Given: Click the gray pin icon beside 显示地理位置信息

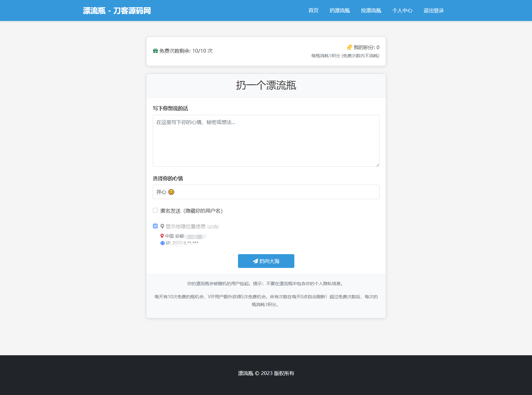Looking at the screenshot, I should coord(162,226).
